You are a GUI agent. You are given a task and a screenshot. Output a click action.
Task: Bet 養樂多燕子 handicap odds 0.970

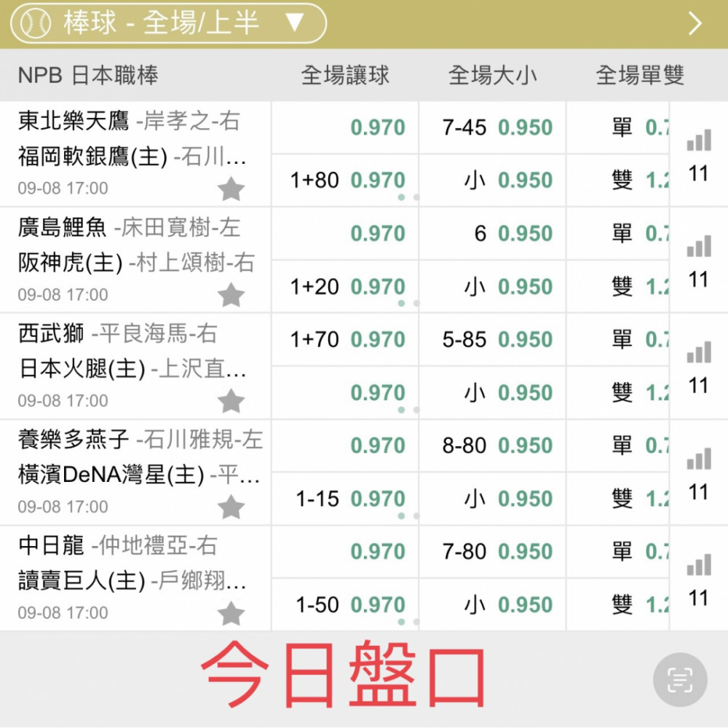tap(345, 446)
